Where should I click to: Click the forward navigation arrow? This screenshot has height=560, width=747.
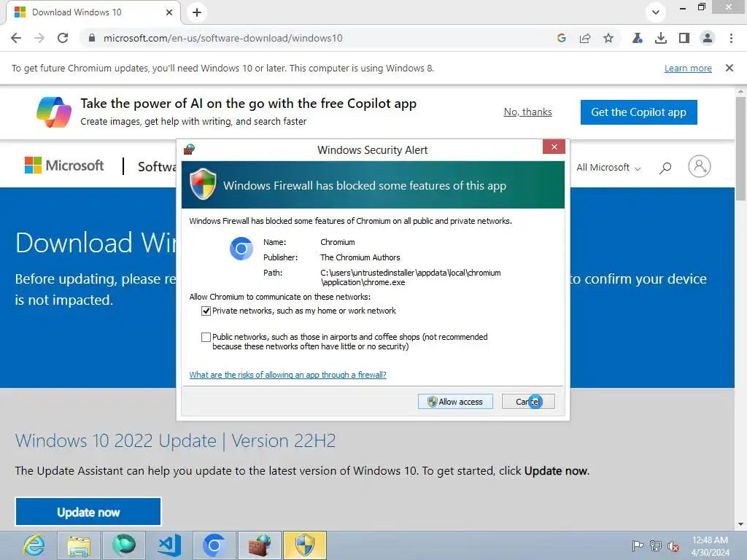(39, 38)
